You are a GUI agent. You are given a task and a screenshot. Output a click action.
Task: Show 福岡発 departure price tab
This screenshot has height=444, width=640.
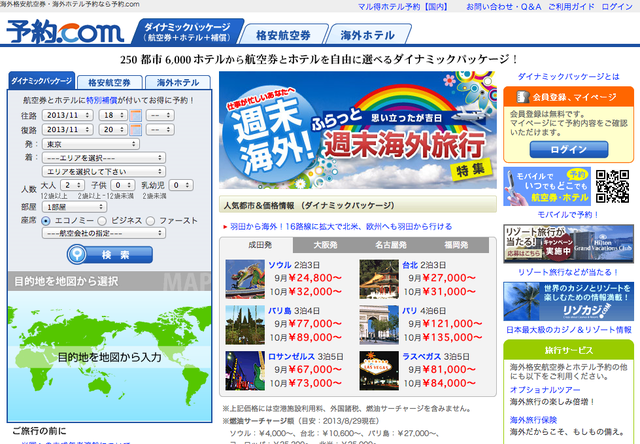[456, 245]
